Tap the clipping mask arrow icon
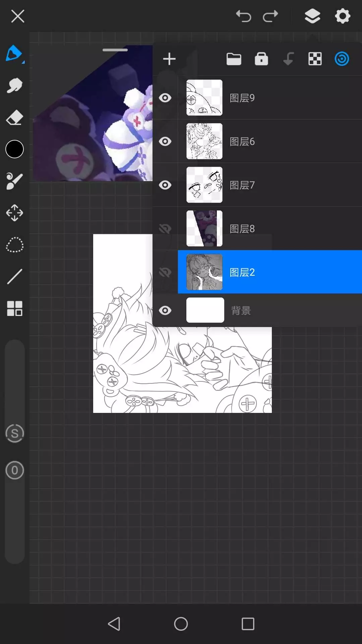362x644 pixels. click(x=288, y=59)
